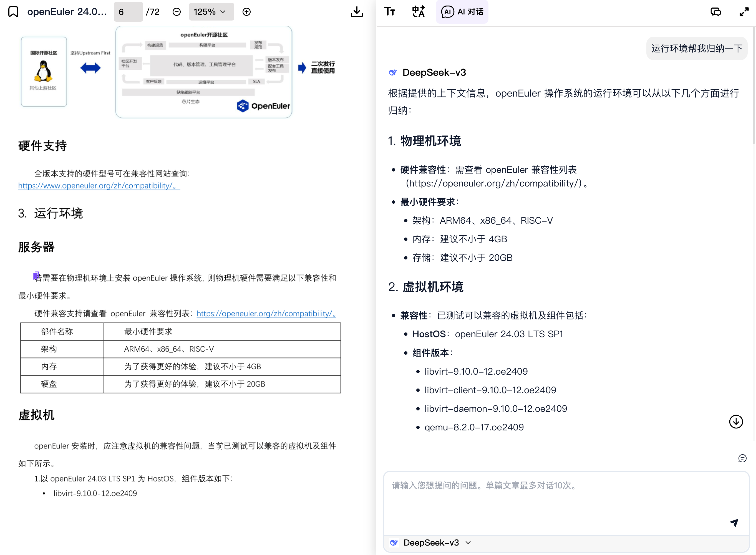Click chat bullet libvirt-daemon-9.10.0-12.oe2409
756x555 pixels.
(496, 408)
